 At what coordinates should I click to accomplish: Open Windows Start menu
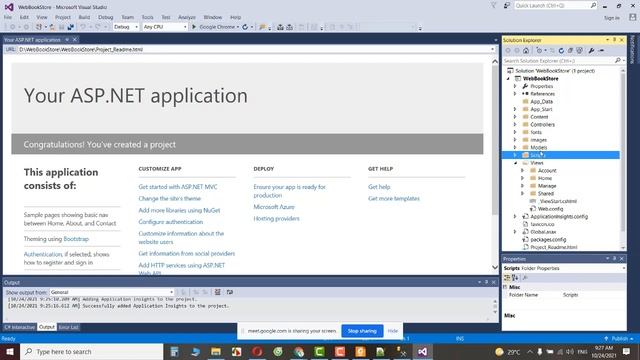click(10, 351)
